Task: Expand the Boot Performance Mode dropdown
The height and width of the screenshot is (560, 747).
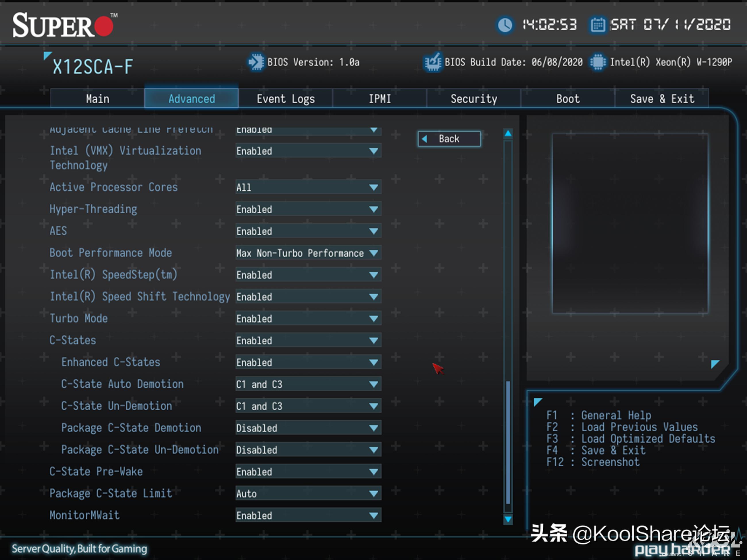Action: click(x=308, y=253)
